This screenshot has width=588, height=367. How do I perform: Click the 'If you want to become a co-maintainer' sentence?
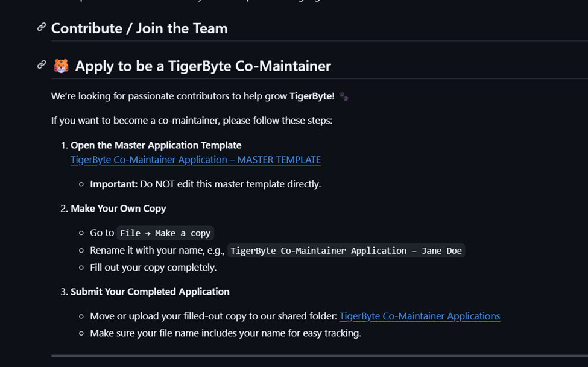pyautogui.click(x=192, y=121)
